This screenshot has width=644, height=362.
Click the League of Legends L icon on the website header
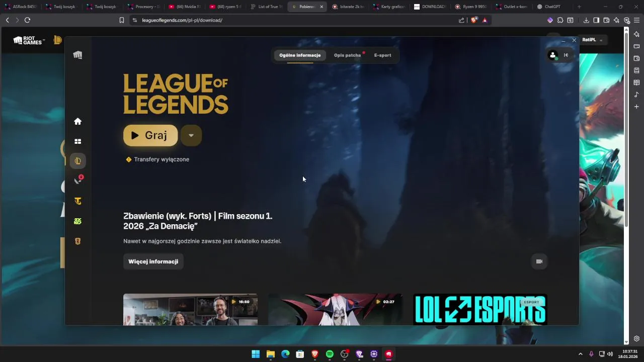coord(57,40)
